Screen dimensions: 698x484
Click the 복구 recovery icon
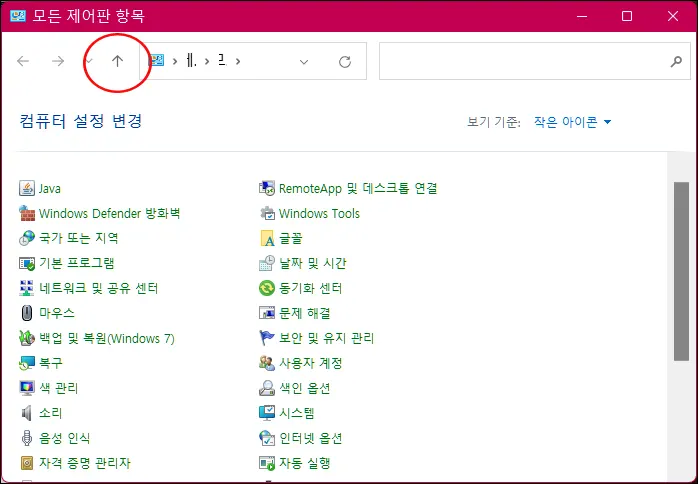click(x=27, y=363)
